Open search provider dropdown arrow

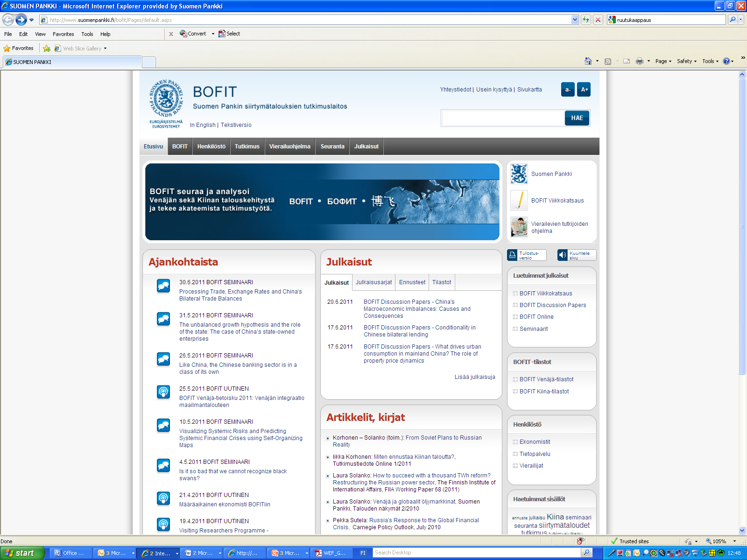[741, 20]
